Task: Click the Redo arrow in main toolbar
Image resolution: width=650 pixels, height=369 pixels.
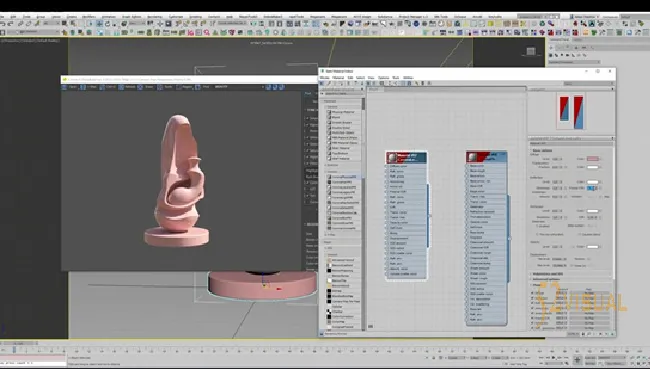Action: 11,24
